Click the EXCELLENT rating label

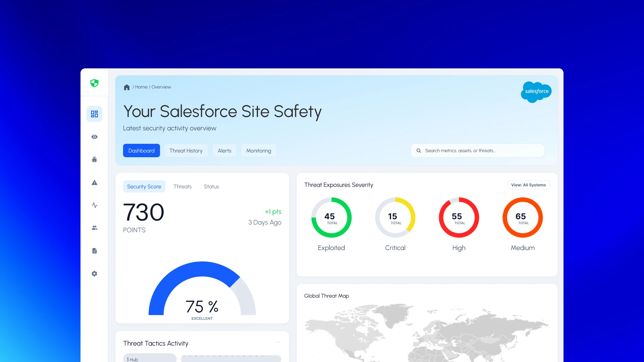[202, 318]
